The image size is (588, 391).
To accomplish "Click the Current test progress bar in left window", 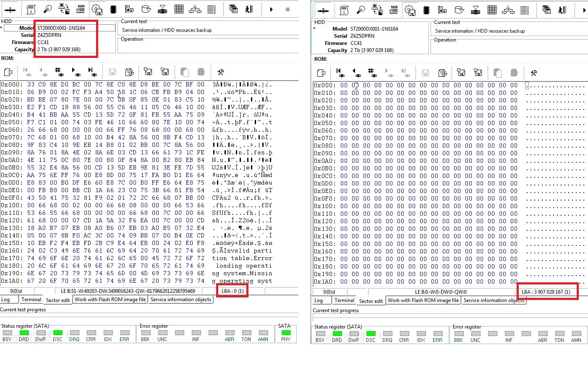I will tap(149, 316).
